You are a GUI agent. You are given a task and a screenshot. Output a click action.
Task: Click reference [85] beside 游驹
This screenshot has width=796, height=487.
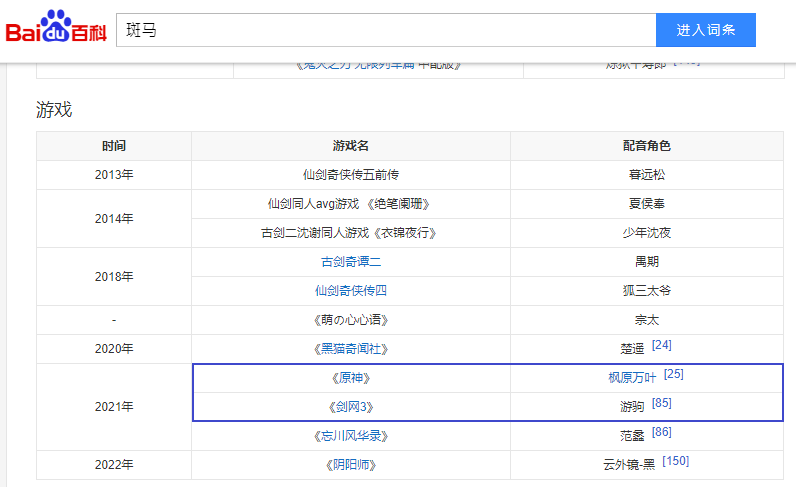tap(661, 403)
